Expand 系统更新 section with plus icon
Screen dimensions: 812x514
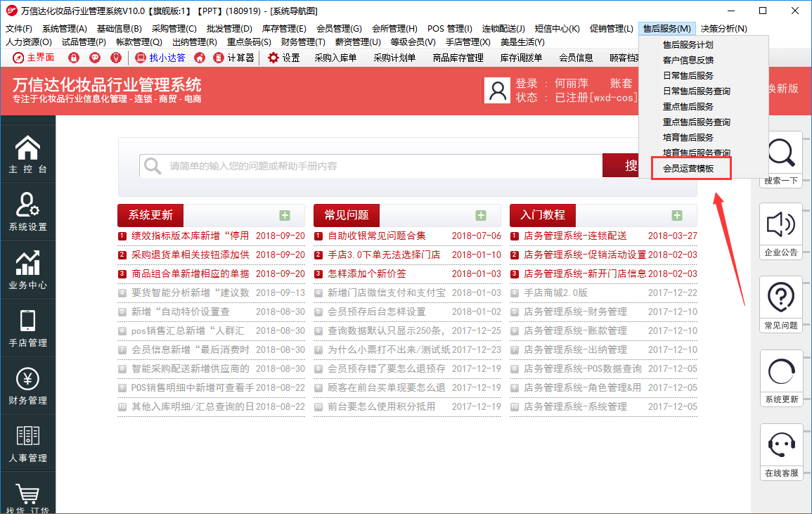(x=285, y=216)
